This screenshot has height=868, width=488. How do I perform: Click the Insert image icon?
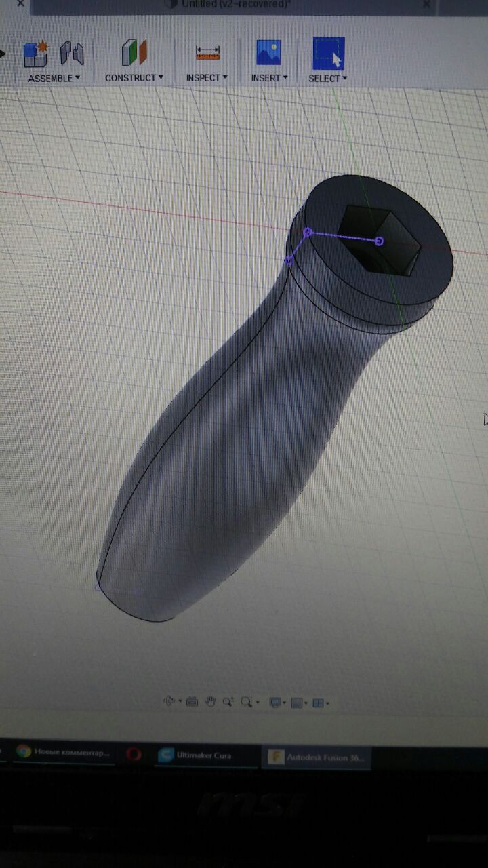(x=268, y=52)
